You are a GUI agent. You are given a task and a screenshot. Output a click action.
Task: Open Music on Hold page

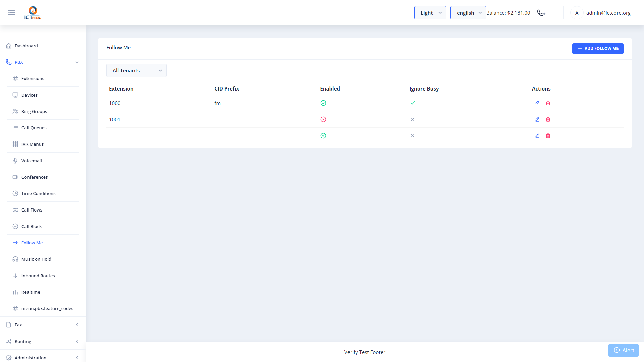pos(43,259)
